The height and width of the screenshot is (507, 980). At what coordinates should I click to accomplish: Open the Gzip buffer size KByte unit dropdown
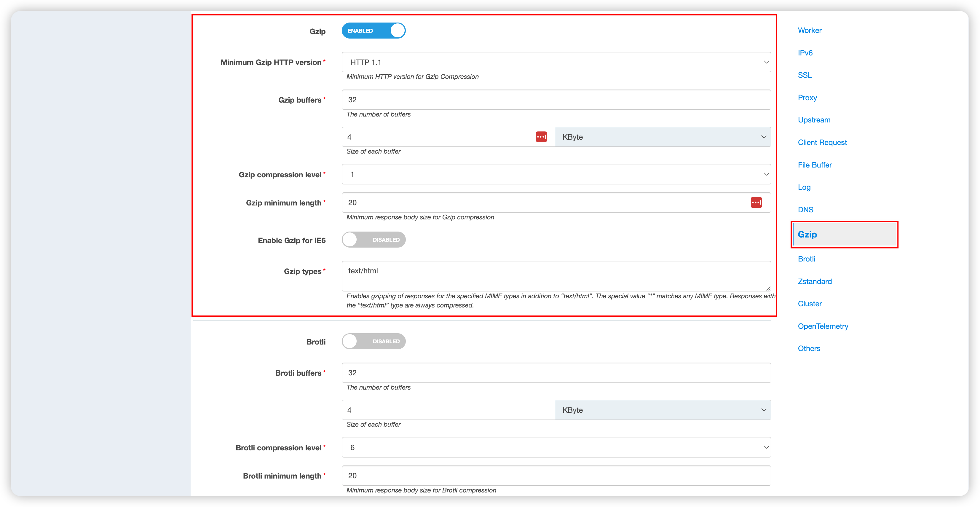tap(663, 137)
